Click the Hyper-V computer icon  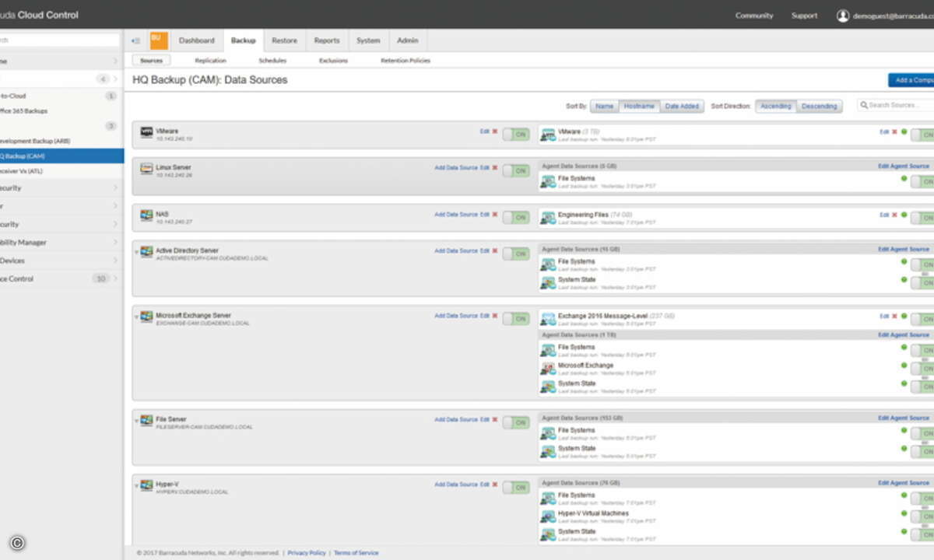[x=146, y=485]
